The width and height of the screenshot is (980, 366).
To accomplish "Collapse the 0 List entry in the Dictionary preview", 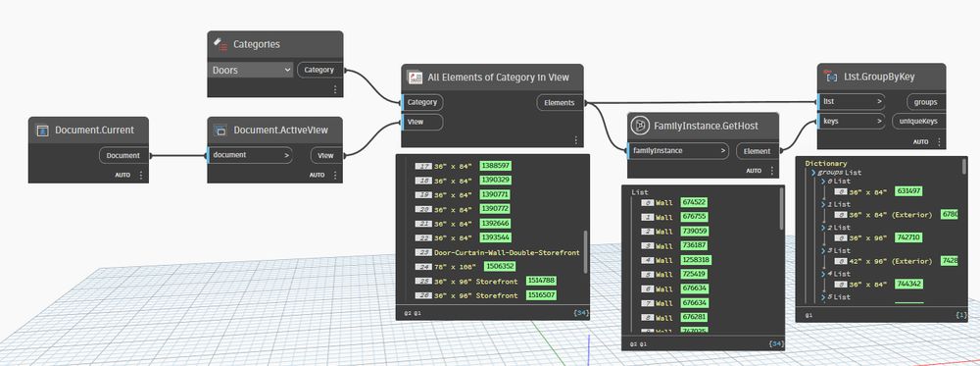I will point(823,182).
